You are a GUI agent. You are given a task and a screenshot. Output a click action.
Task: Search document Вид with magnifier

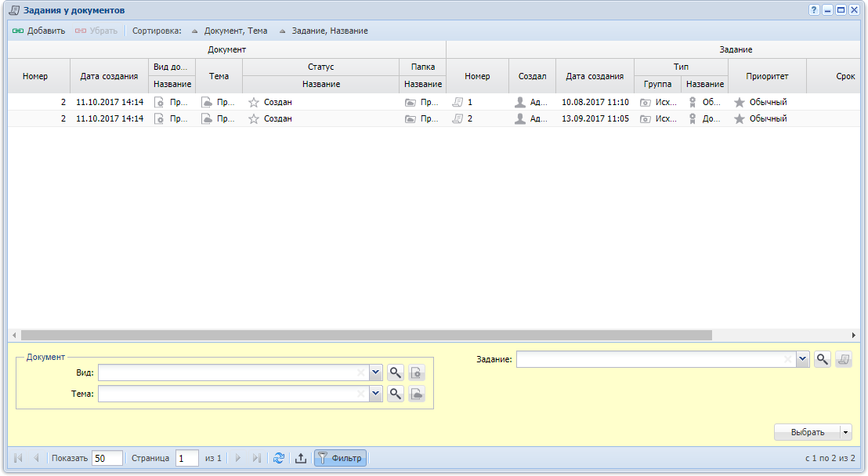point(396,373)
